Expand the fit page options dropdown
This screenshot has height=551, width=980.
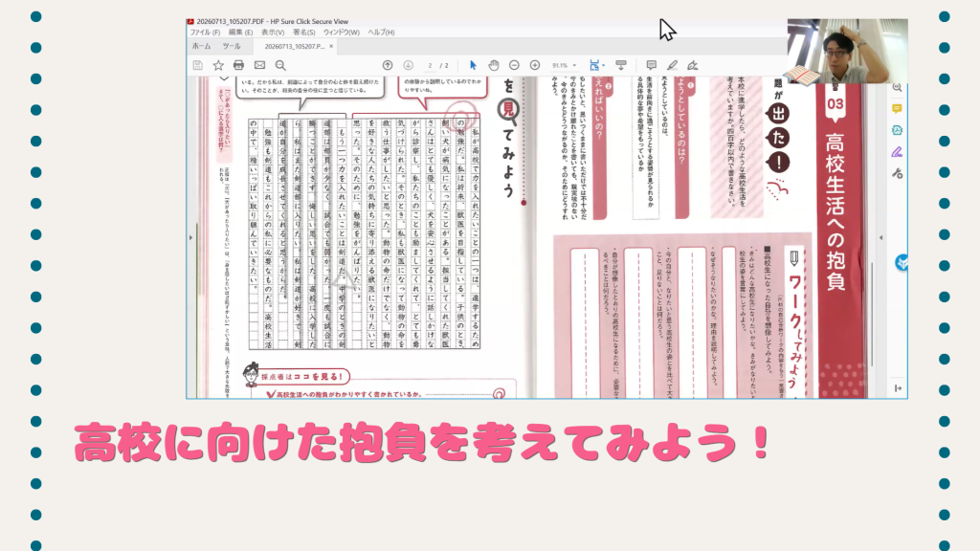(x=603, y=65)
